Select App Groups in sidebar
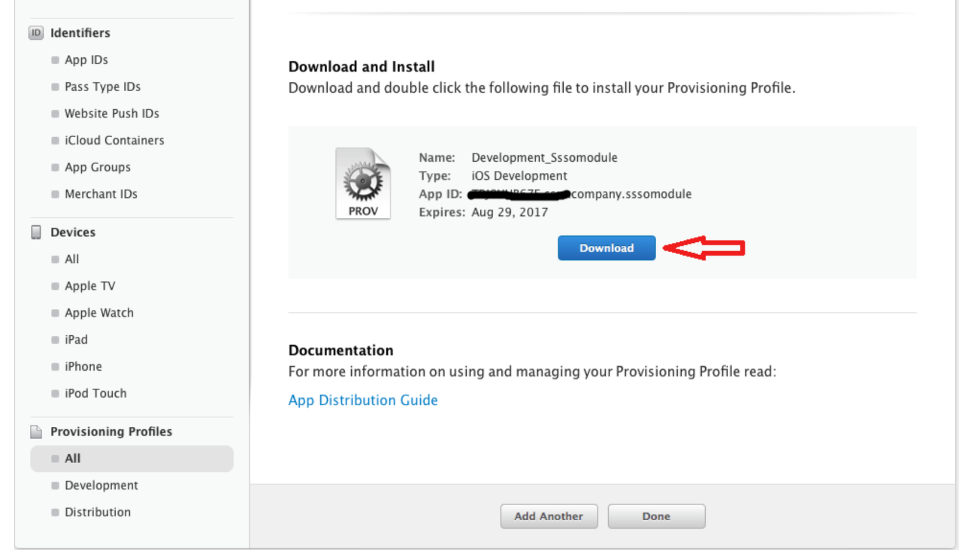This screenshot has height=560, width=964. [x=98, y=168]
